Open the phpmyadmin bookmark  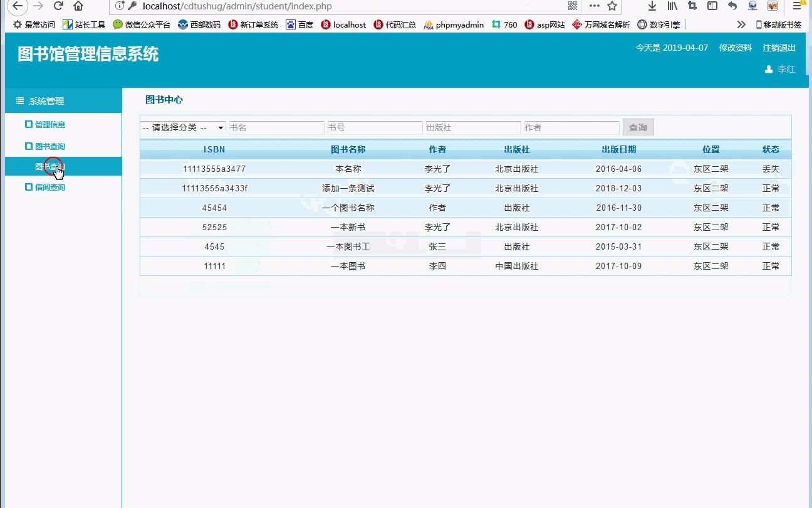[x=454, y=25]
